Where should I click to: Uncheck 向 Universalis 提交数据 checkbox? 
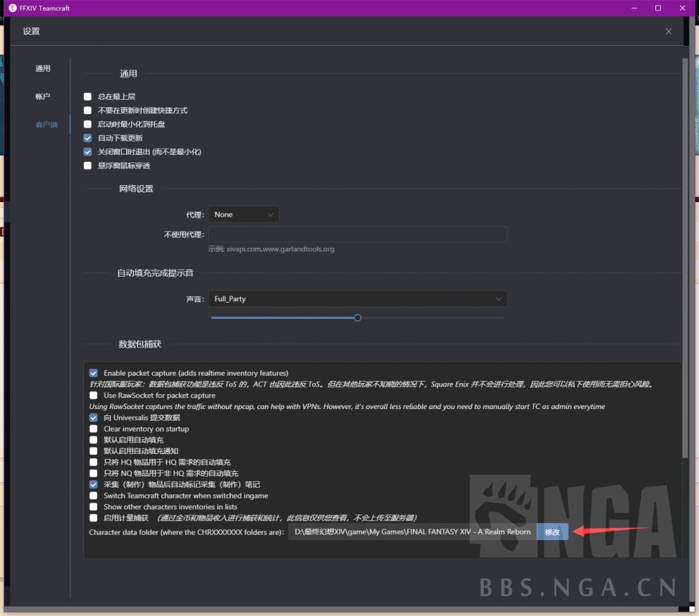(x=93, y=417)
